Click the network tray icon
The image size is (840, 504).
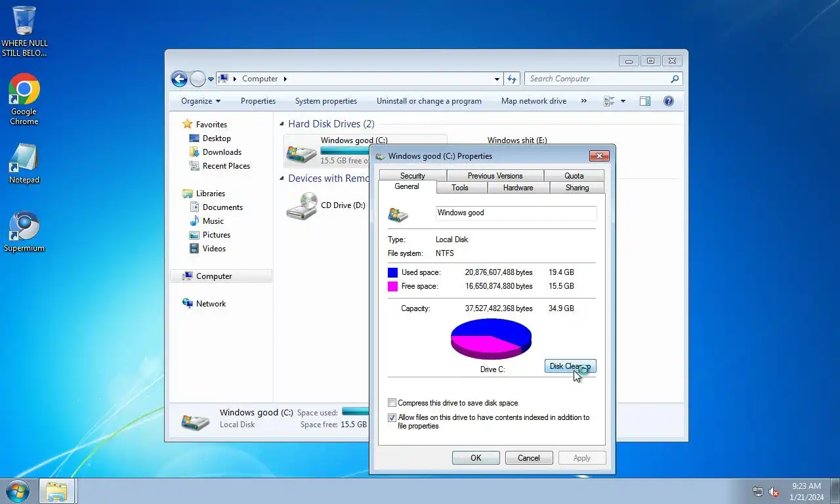[x=758, y=492]
